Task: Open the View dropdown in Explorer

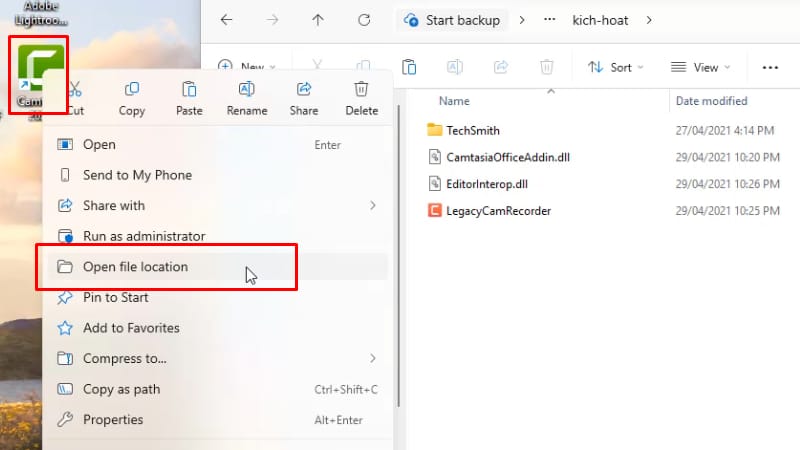Action: click(701, 67)
